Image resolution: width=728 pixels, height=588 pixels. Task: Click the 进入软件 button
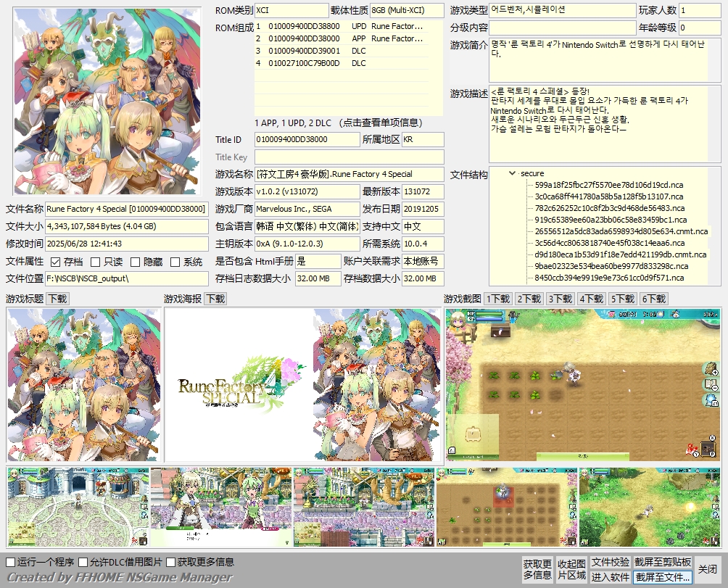tap(610, 577)
